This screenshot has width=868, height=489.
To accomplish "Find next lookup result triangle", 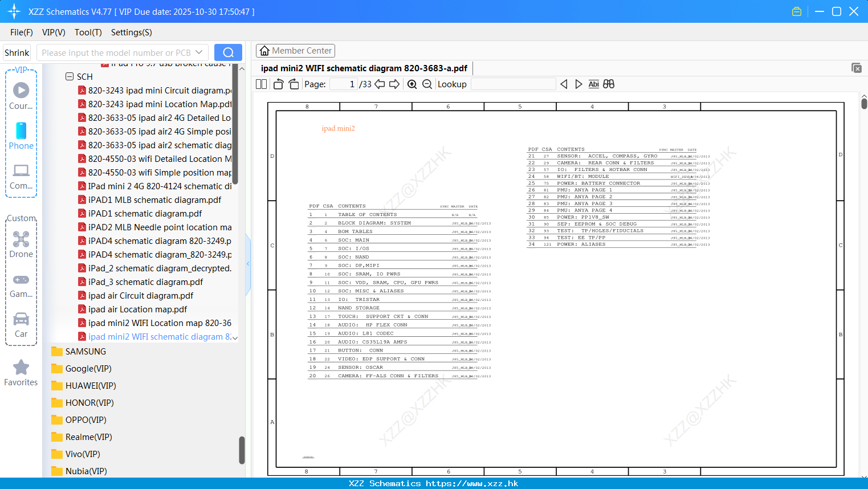I will click(x=578, y=84).
